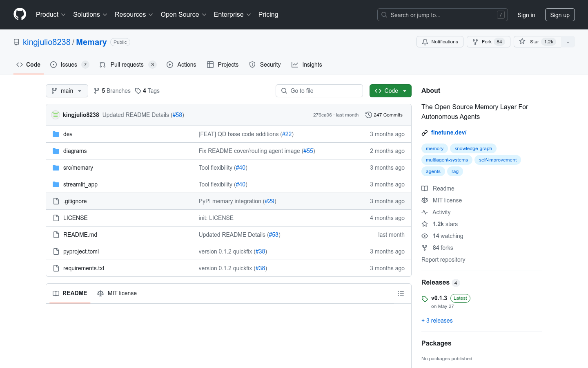This screenshot has width=588, height=368.
Task: Expand the star lists dropdown arrow
Action: pos(568,42)
